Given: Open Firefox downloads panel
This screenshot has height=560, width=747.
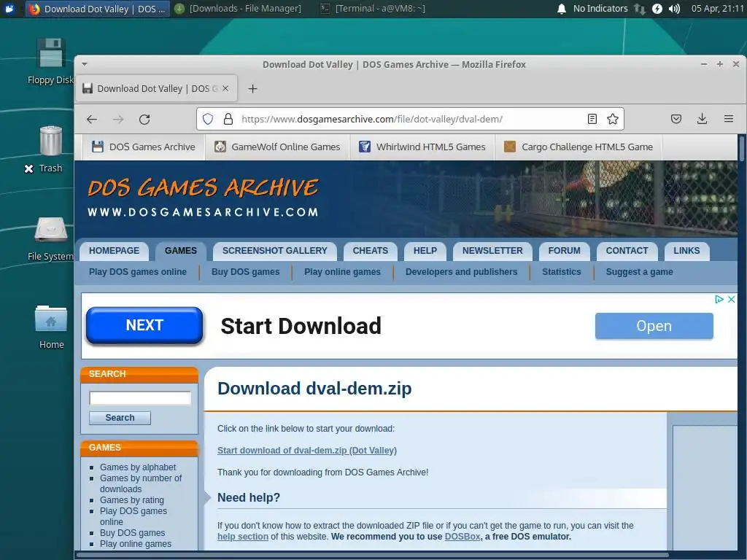Looking at the screenshot, I should coord(703,119).
